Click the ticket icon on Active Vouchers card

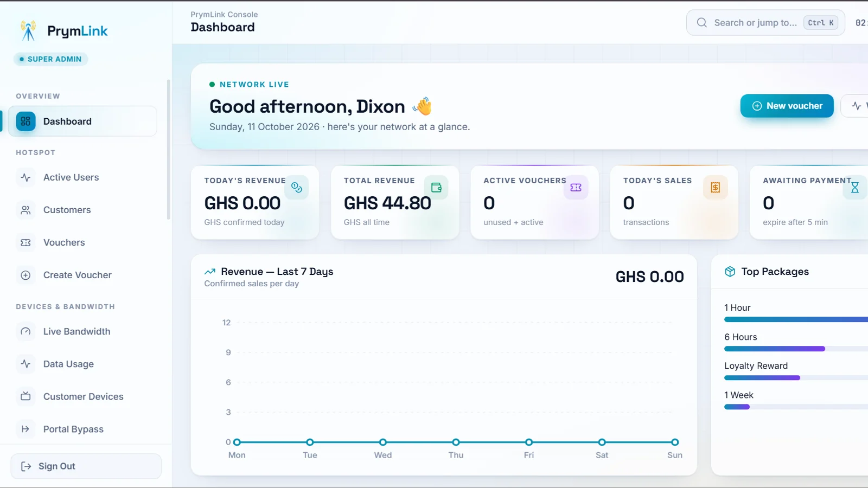576,188
